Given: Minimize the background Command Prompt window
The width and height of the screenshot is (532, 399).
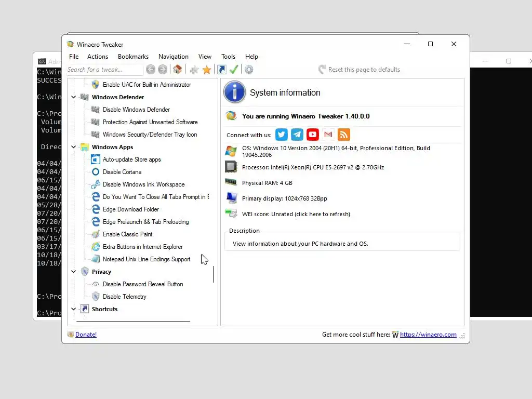Looking at the screenshot, I should pos(486,61).
